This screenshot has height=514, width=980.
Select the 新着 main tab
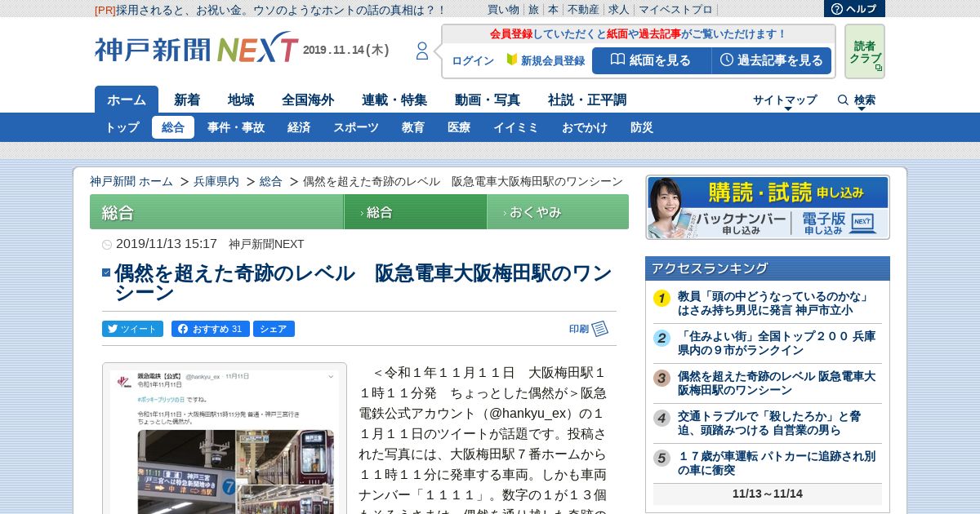coord(187,100)
